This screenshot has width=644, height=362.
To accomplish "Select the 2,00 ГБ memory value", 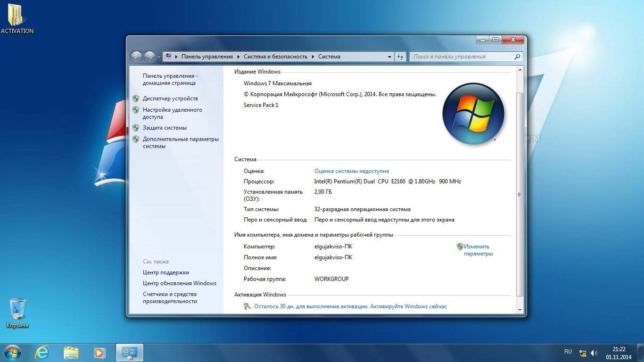I will [323, 192].
